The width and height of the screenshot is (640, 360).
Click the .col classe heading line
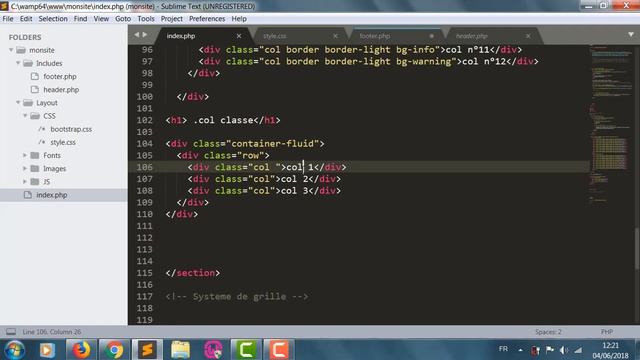tap(223, 120)
